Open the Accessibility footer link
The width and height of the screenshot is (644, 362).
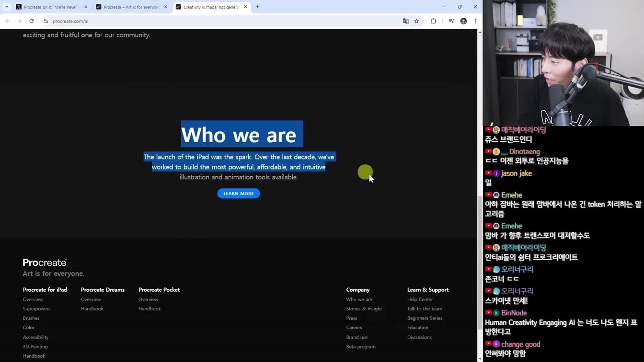[35, 337]
